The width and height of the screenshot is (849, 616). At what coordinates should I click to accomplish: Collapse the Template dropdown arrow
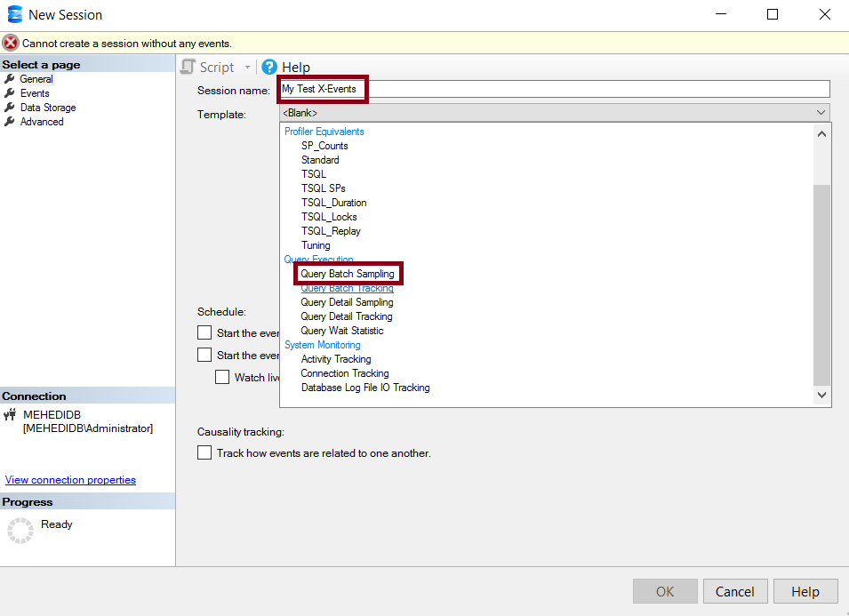click(821, 113)
